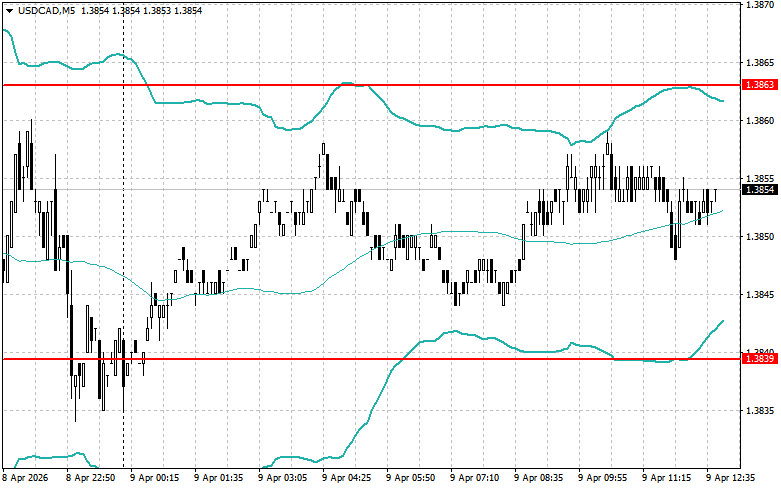Click the 1.3845 price scale value
Screen dimensions: 781x489
(760, 294)
